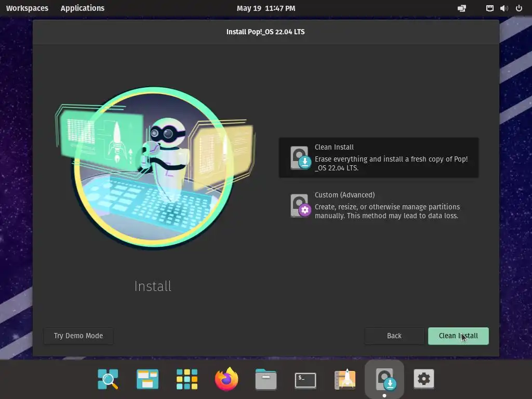Launch Firefox from the dock

(x=227, y=379)
